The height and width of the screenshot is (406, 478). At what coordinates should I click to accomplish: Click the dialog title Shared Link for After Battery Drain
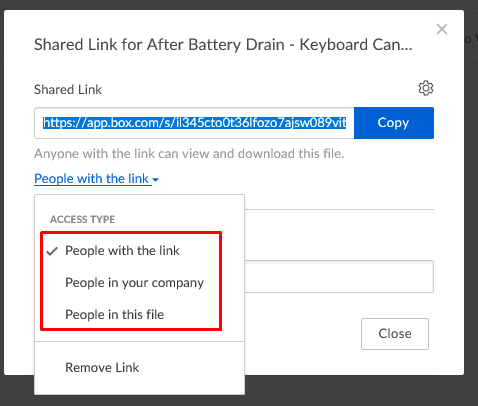coord(223,45)
